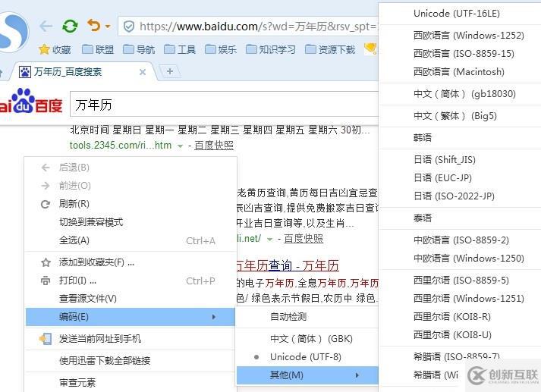Open the 资源下载 bookmark folder

[x=330, y=49]
